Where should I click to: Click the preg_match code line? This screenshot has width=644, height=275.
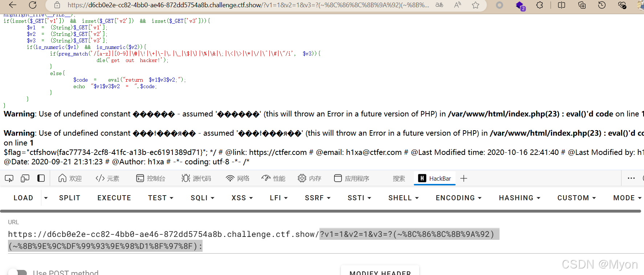(x=185, y=54)
